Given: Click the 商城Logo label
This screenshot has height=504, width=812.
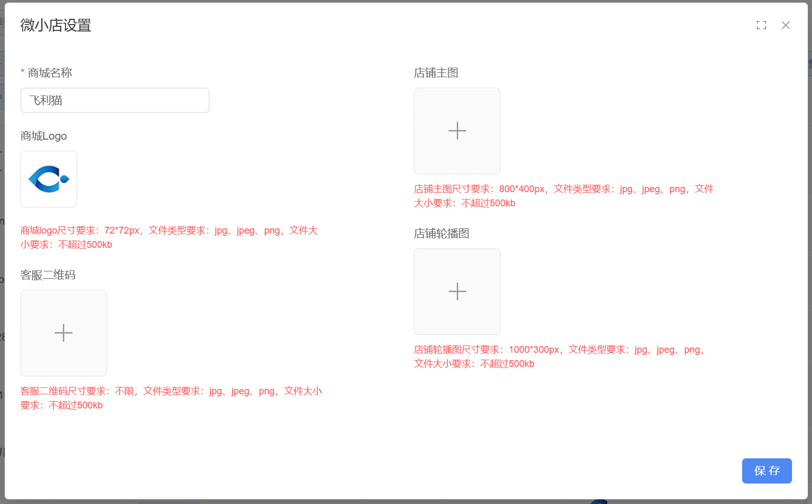Looking at the screenshot, I should click(44, 136).
